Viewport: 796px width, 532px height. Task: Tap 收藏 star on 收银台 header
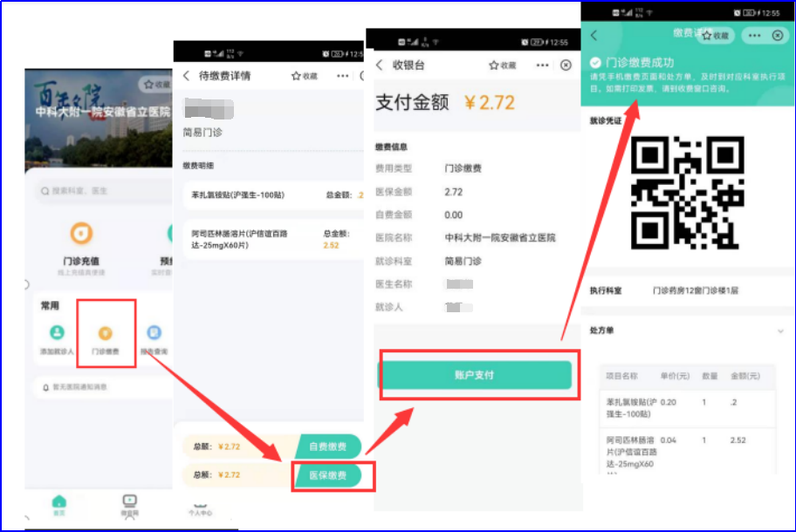click(x=502, y=65)
